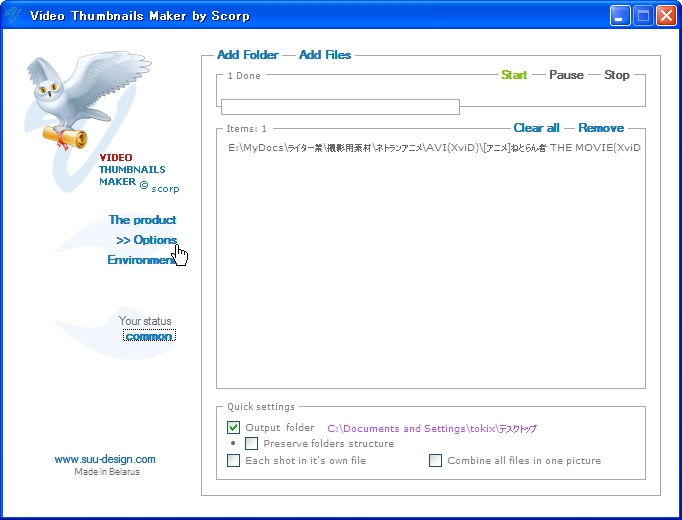
Task: Toggle the Output folder checkbox
Action: [233, 427]
